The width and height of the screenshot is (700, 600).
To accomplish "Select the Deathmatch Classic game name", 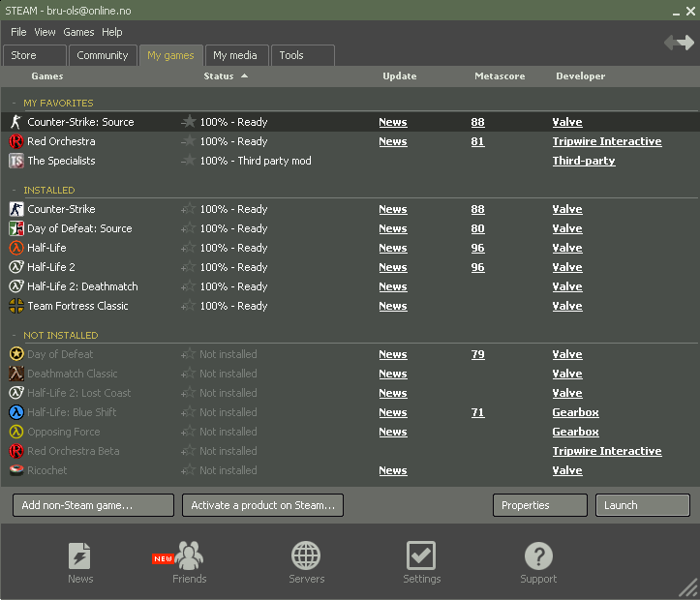I will [73, 374].
